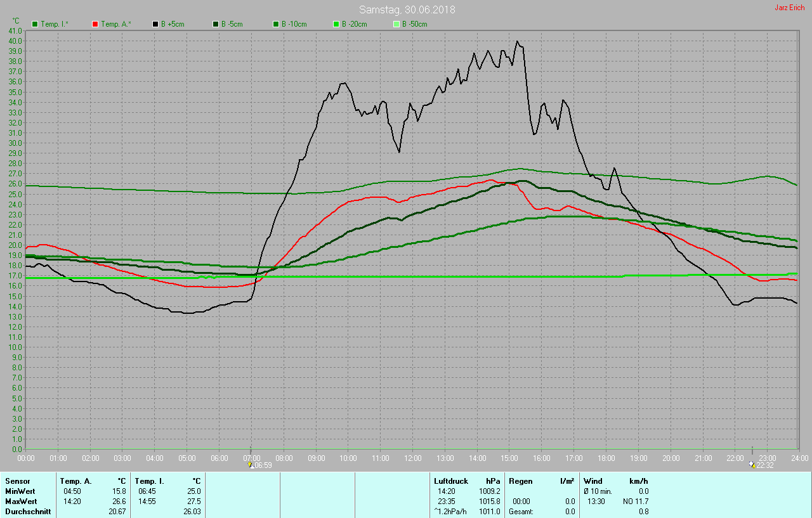Click the "Durchschnitt" row label

[x=28, y=512]
